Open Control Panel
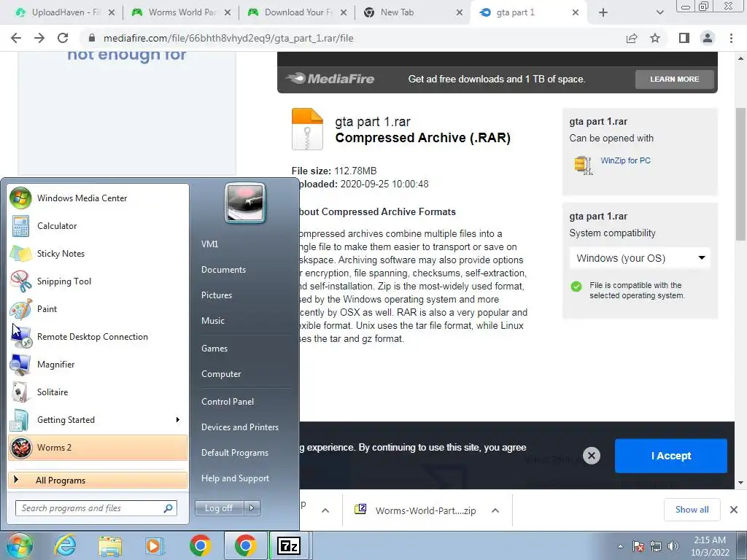 point(228,402)
